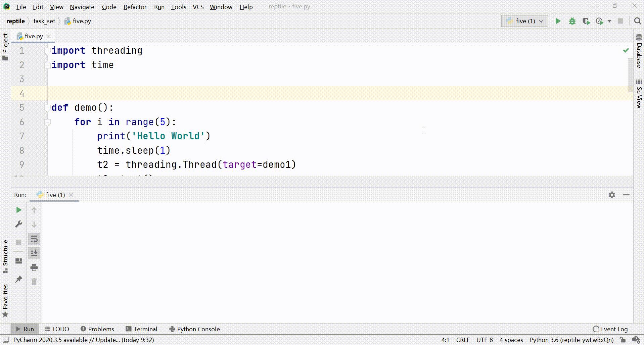Hide the Run tool window with minus icon

pos(626,195)
